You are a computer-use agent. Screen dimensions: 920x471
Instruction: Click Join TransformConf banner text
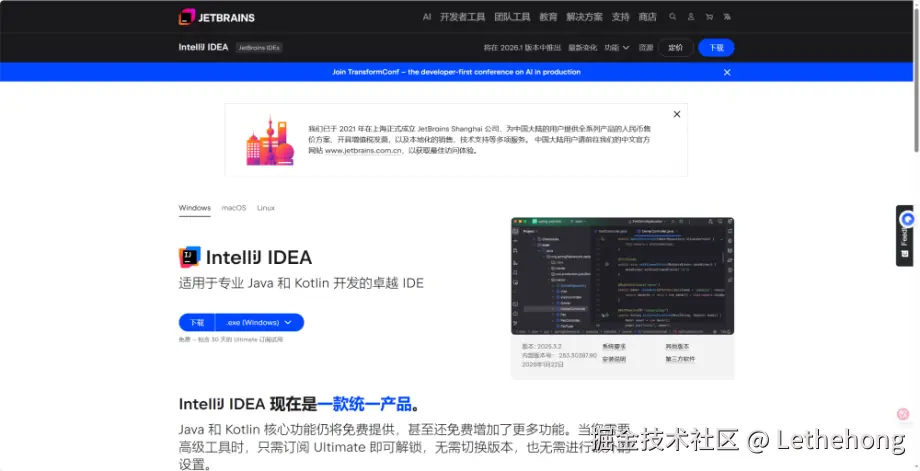(x=456, y=72)
